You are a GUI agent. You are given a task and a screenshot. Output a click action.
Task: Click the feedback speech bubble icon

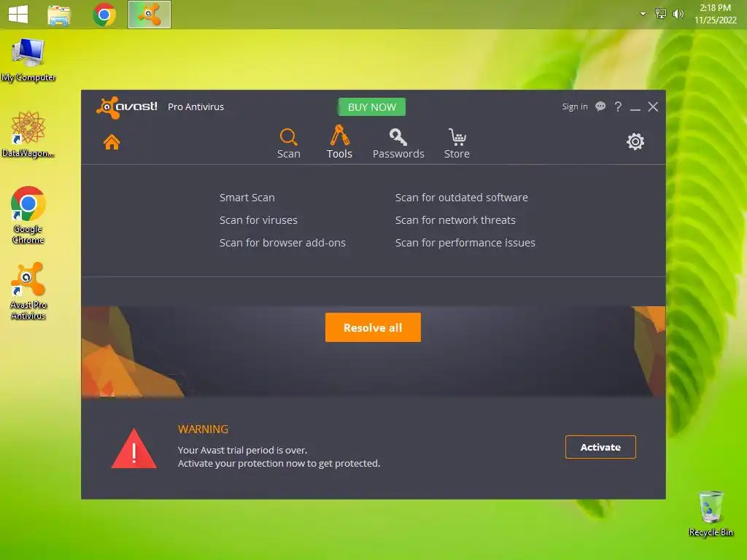[x=600, y=106]
